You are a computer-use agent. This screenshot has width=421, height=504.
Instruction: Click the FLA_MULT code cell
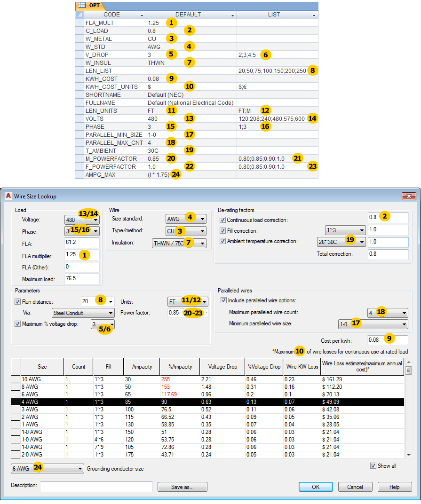tap(115, 23)
